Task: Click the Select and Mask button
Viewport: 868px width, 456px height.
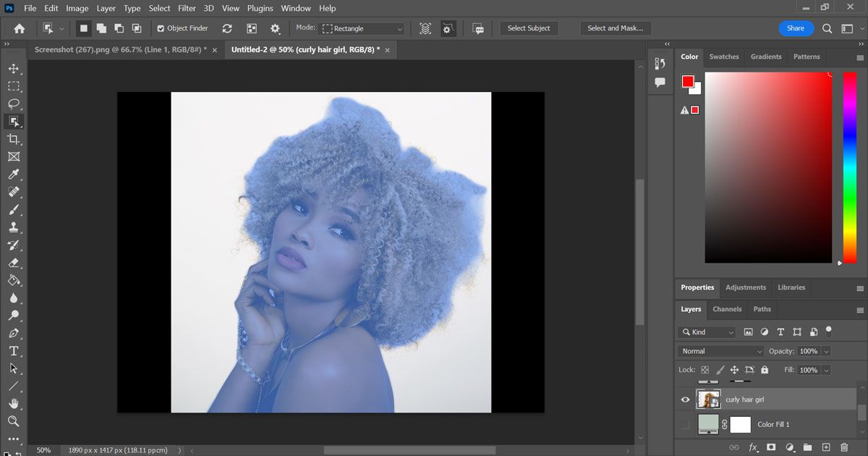Action: click(x=616, y=28)
